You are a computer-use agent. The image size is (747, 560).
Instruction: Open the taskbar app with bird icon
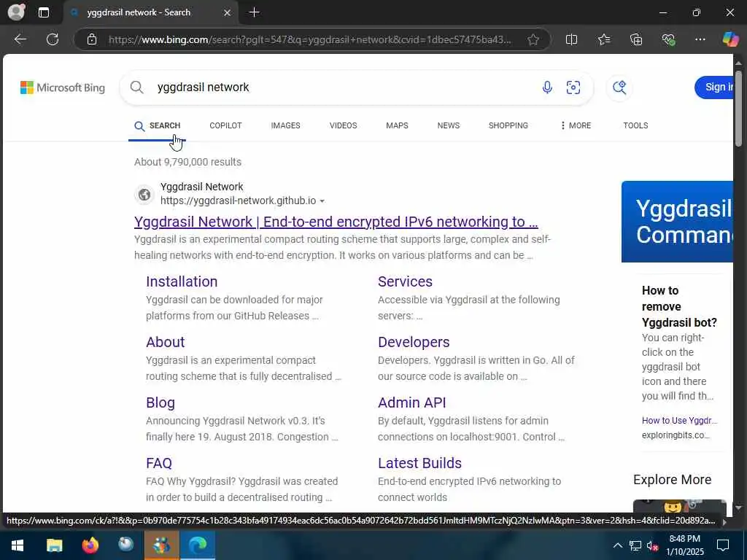(125, 545)
